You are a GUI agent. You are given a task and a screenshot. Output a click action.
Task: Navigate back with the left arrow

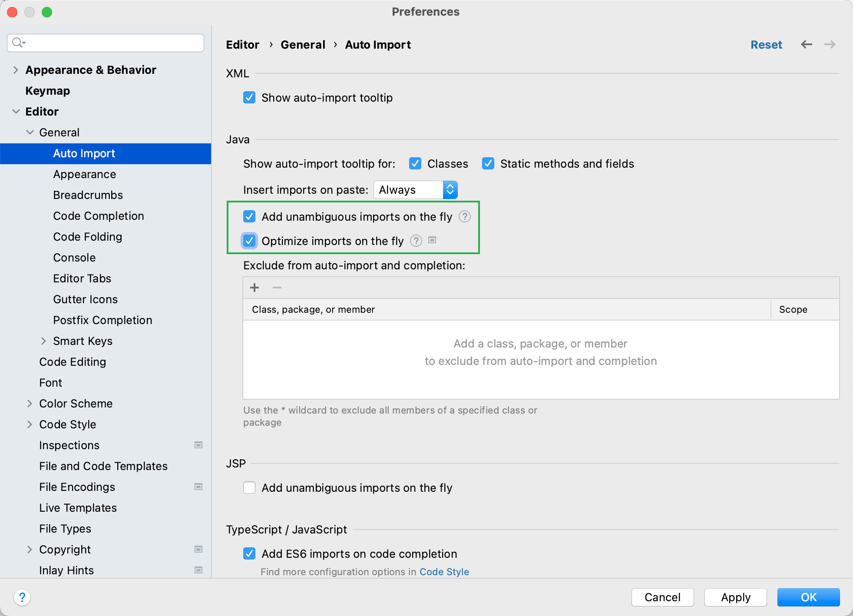click(806, 44)
